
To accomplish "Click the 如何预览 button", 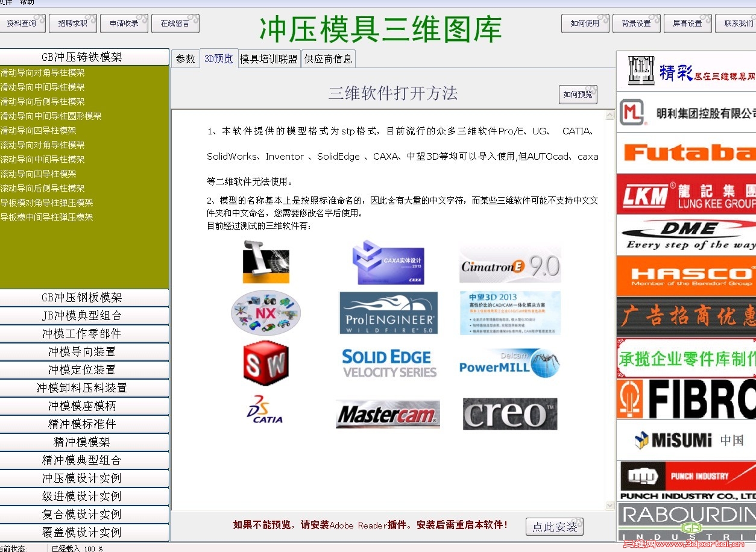I will click(578, 95).
